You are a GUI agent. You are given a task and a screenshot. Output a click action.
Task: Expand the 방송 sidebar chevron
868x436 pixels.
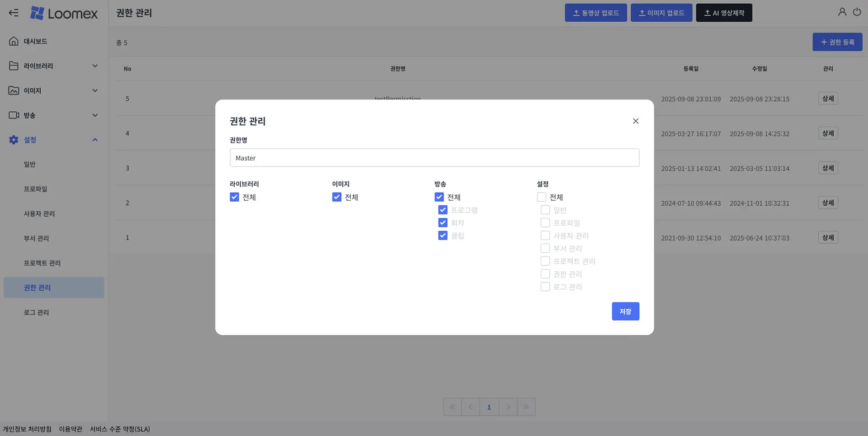click(x=95, y=115)
